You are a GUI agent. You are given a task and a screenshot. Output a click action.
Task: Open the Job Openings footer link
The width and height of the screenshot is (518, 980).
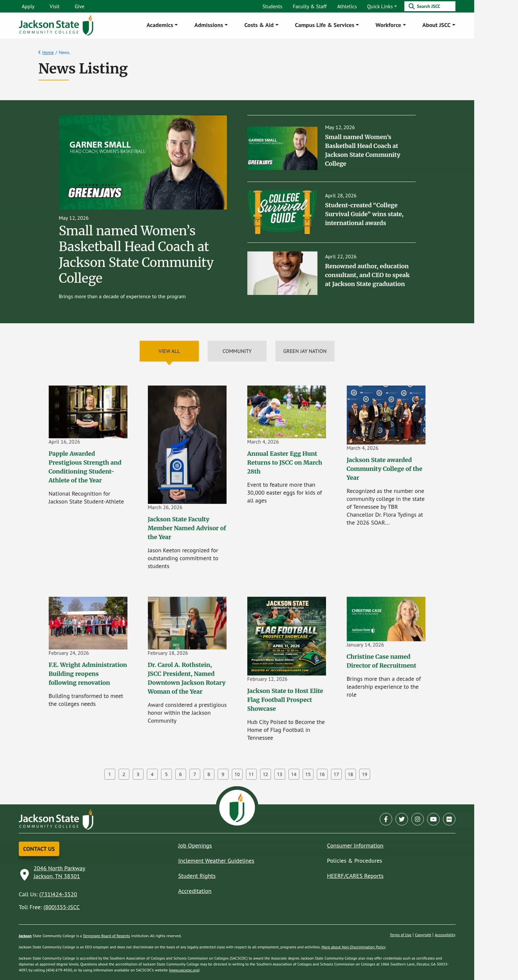[195, 845]
